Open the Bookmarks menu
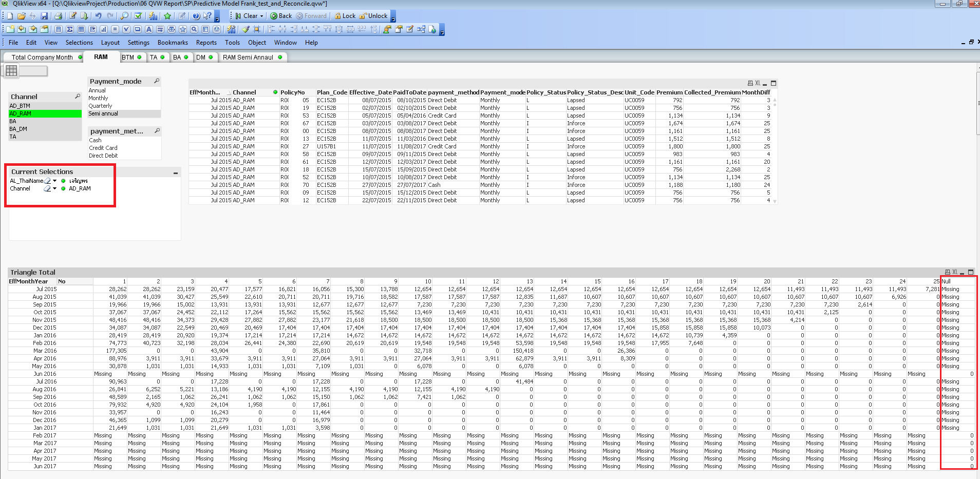 point(173,43)
